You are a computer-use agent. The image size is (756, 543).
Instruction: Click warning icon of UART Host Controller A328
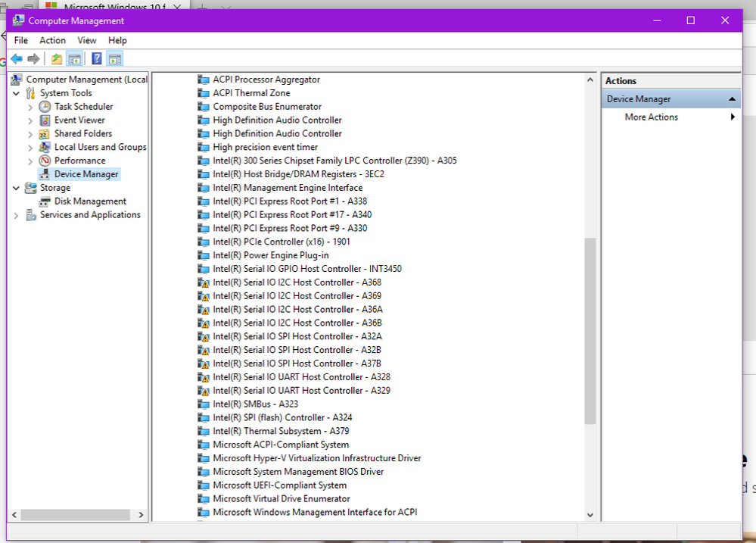(x=204, y=377)
